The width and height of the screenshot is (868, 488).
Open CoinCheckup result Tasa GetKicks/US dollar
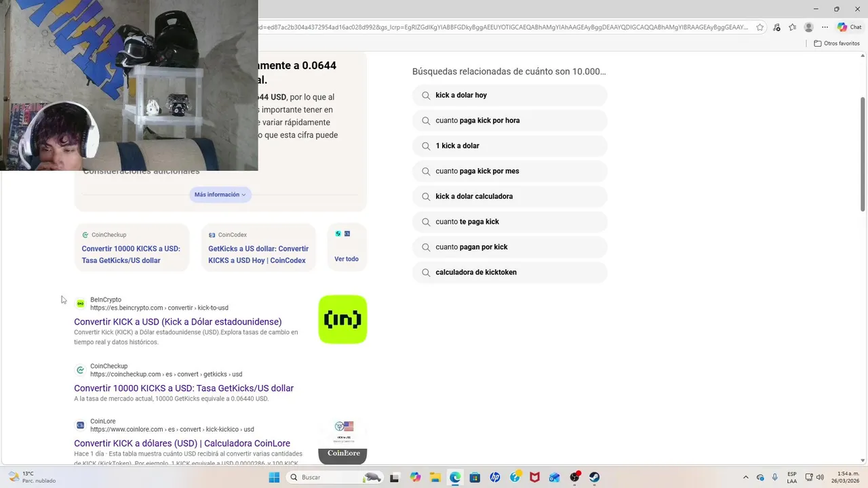click(x=184, y=388)
